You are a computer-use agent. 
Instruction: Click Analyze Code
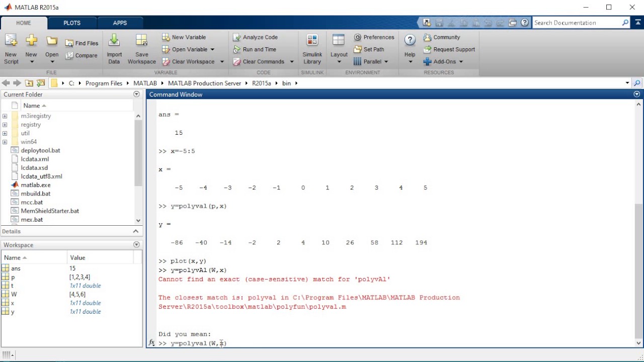point(256,37)
